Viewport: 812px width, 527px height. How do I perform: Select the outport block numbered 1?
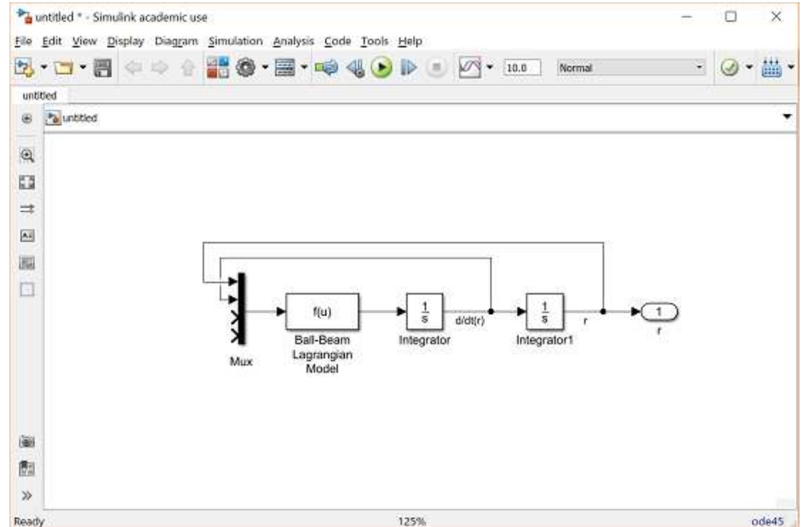click(x=660, y=312)
